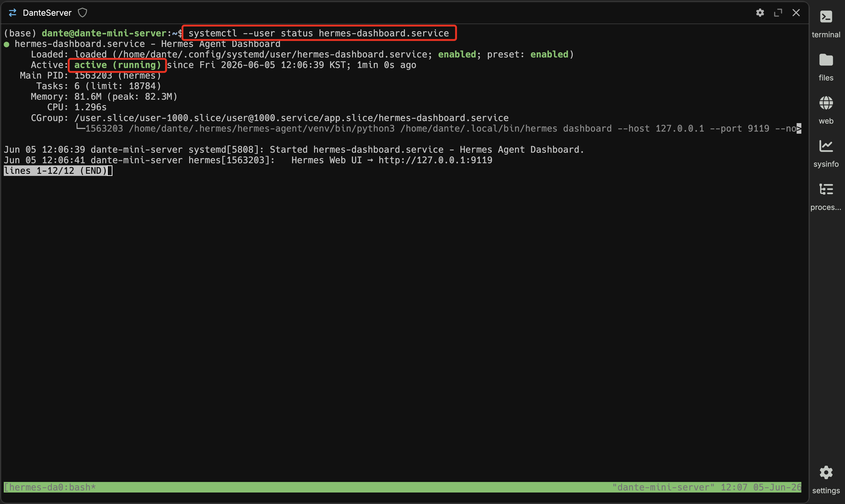The height and width of the screenshot is (504, 845).
Task: Close the DanteServer session tab
Action: click(796, 13)
